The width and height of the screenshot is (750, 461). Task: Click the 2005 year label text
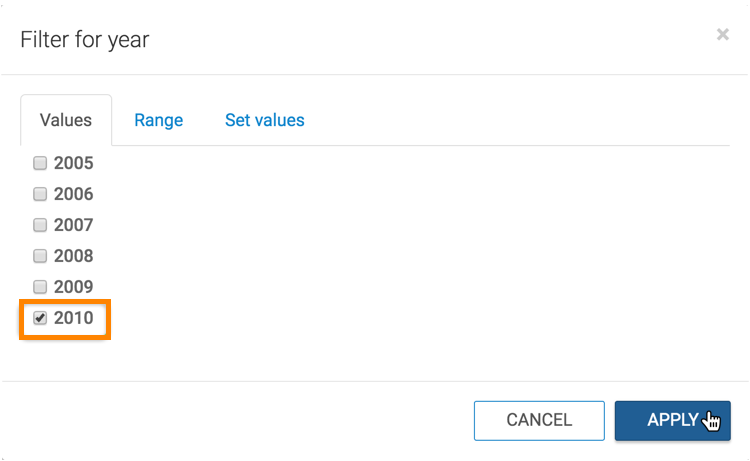tap(74, 163)
